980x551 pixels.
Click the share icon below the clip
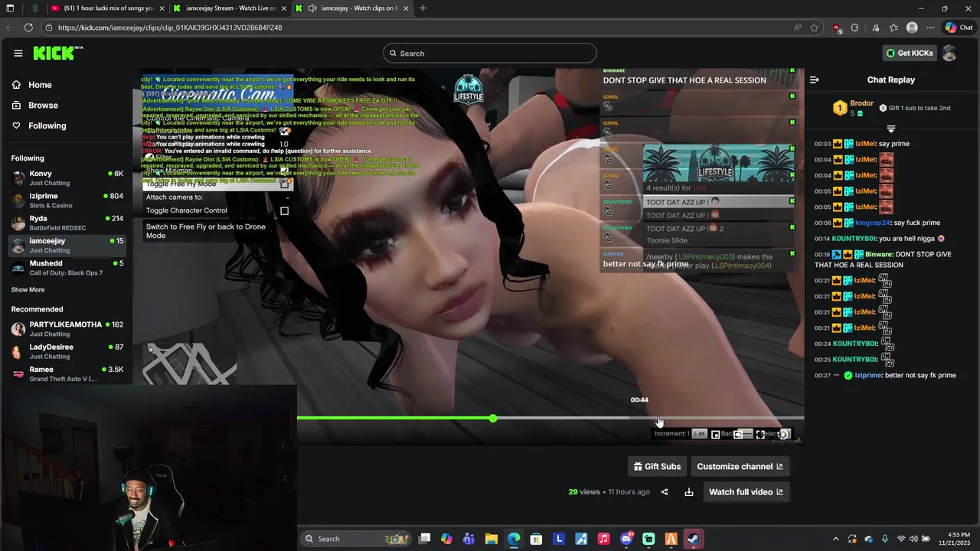665,492
